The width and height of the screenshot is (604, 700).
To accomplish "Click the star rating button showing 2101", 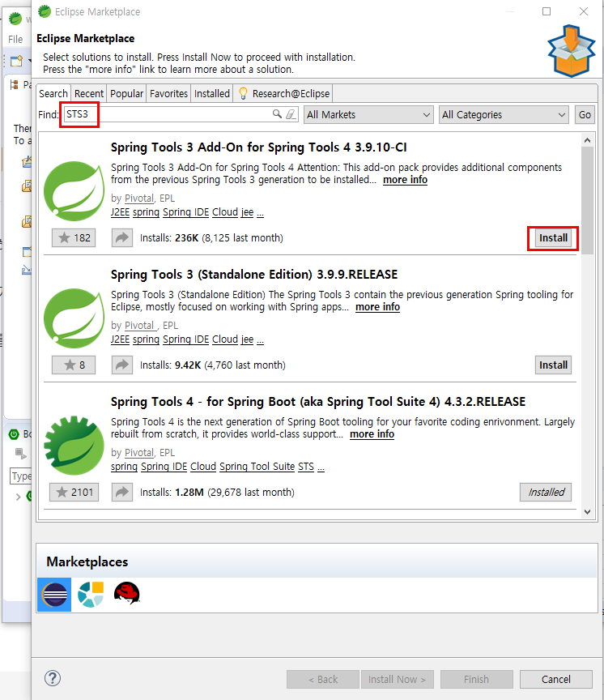I will (74, 492).
